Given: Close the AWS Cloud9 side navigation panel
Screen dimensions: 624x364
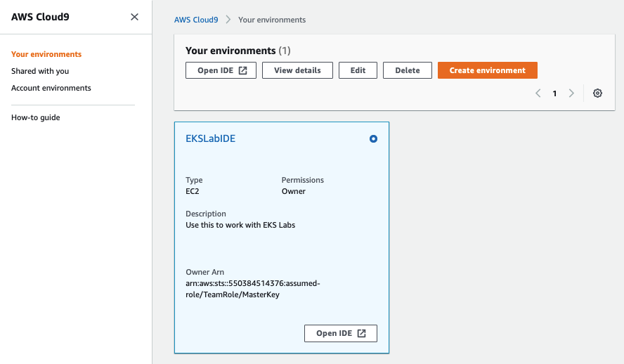Looking at the screenshot, I should [134, 17].
